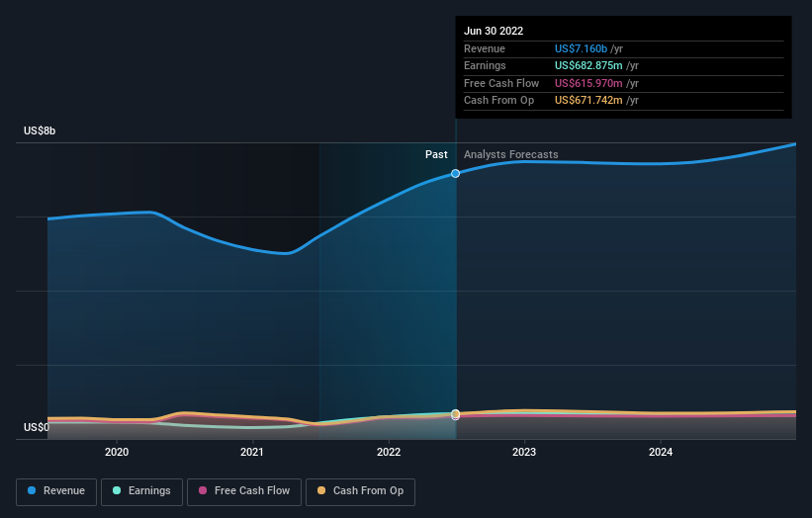Click the Revenue row label in tooltip
Viewport: 812px width, 518px height.
(x=485, y=48)
